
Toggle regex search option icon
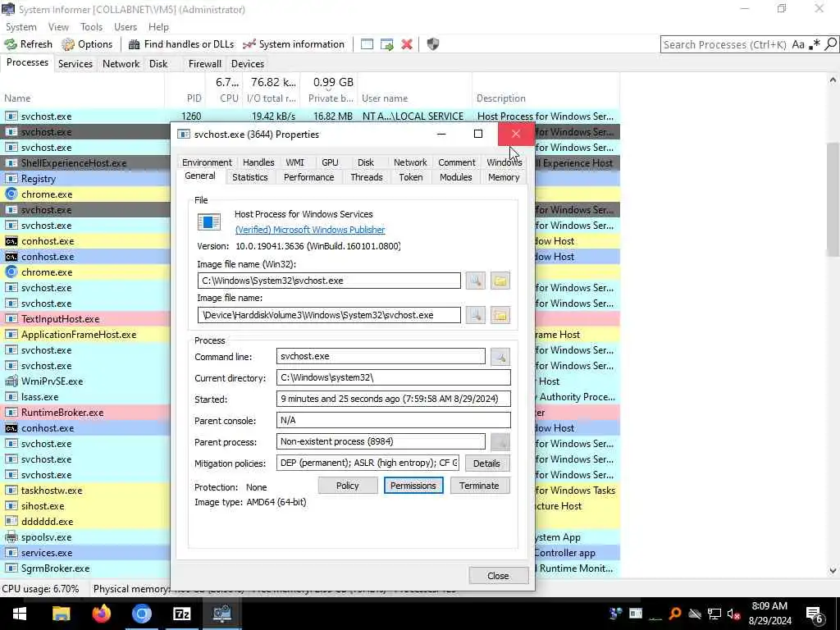point(815,44)
